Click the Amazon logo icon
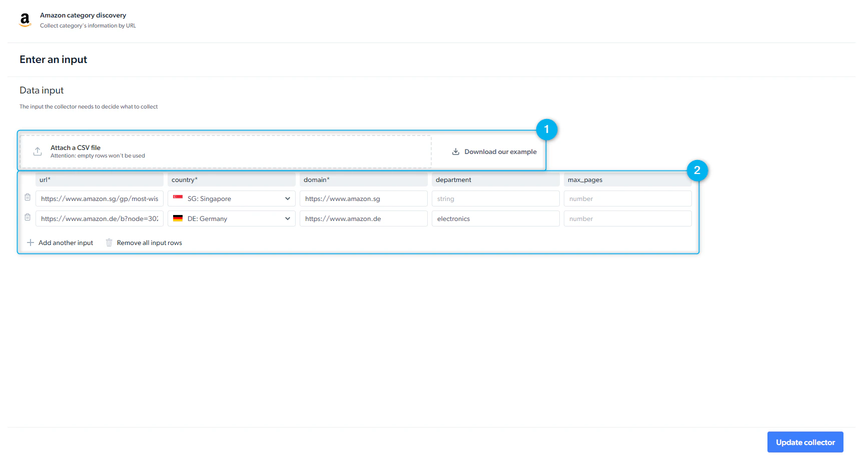The height and width of the screenshot is (456, 868). tap(25, 20)
